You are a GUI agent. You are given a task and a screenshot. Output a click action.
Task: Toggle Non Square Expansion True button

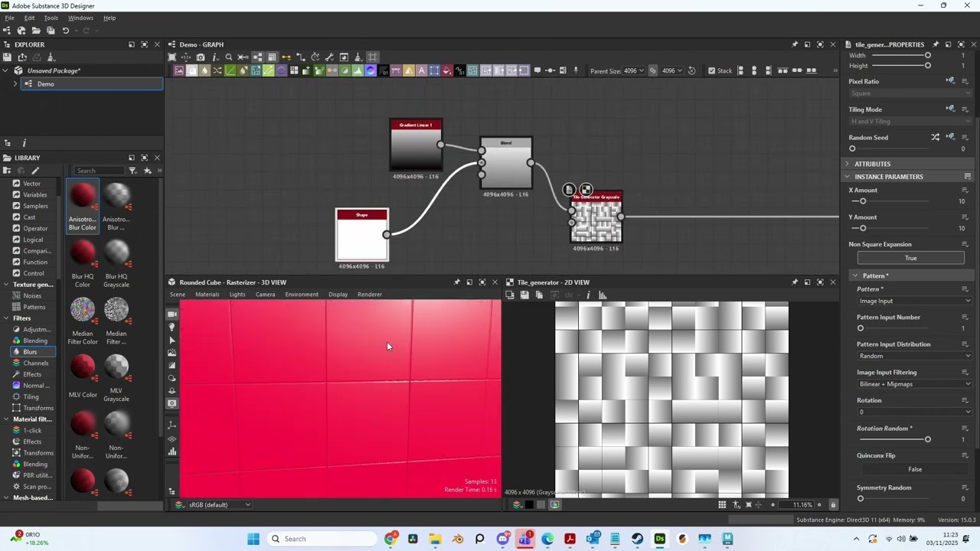pyautogui.click(x=910, y=258)
